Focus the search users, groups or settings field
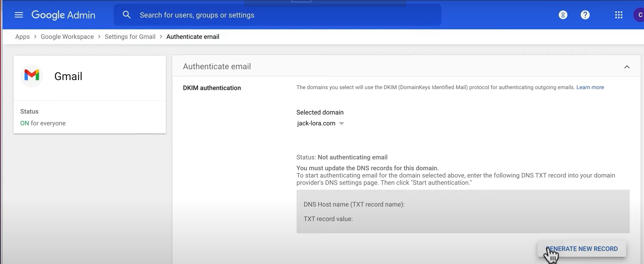644x264 pixels. pyautogui.click(x=277, y=15)
